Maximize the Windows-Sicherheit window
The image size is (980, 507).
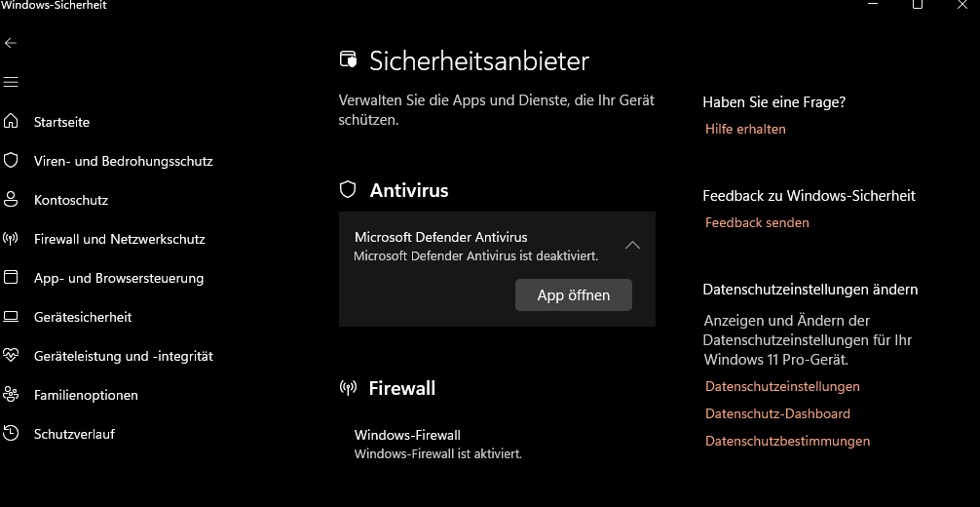pos(917,4)
